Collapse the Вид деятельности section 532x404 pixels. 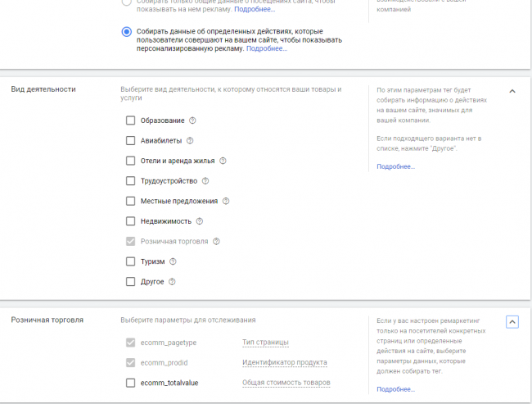coord(512,91)
